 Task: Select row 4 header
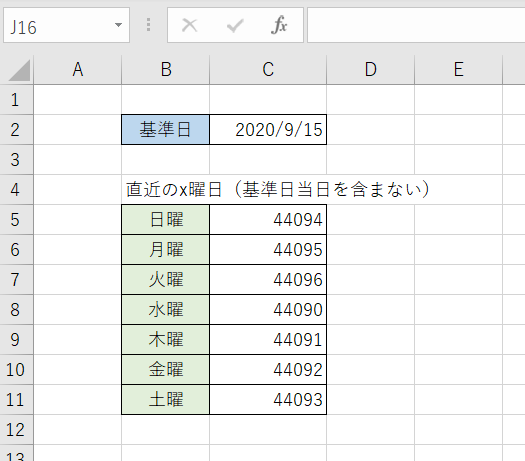pyautogui.click(x=16, y=189)
